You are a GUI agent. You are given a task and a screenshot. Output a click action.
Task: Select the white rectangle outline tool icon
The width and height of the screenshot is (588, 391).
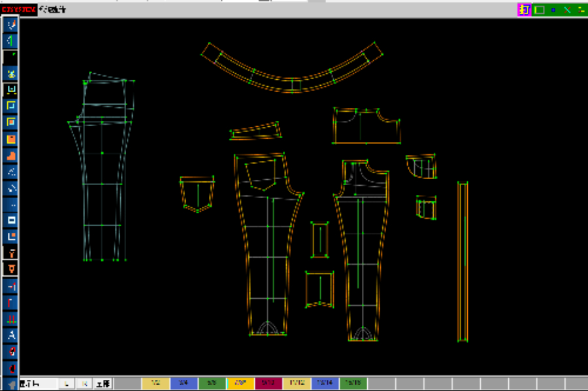(11, 220)
